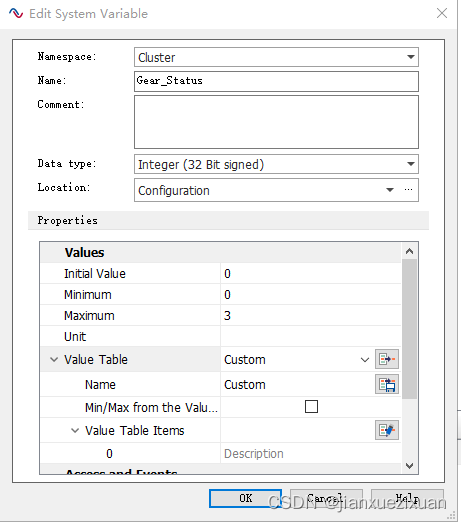The width and height of the screenshot is (461, 522).
Task: Collapse the Value Table tree row
Action: [54, 359]
